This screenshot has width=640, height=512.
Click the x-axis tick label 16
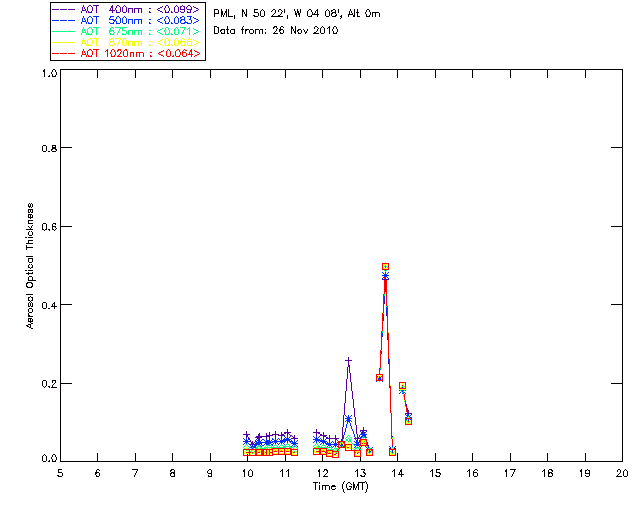[472, 472]
